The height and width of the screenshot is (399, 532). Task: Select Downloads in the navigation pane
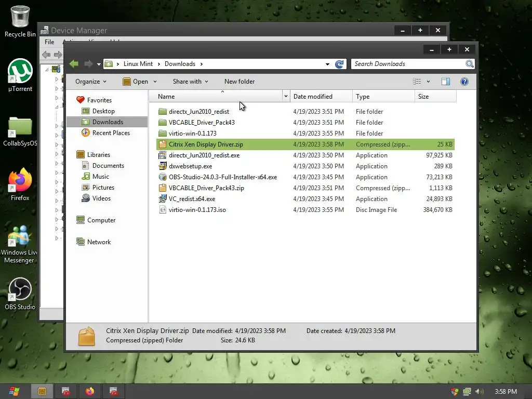pyautogui.click(x=107, y=122)
